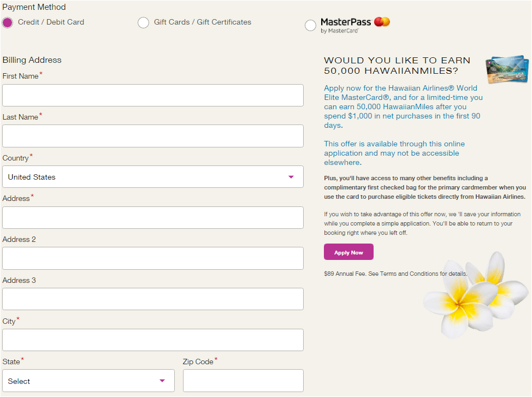The width and height of the screenshot is (532, 397).
Task: Click the 'Plus, you'll have access' benefits paragraph
Action: [425, 187]
